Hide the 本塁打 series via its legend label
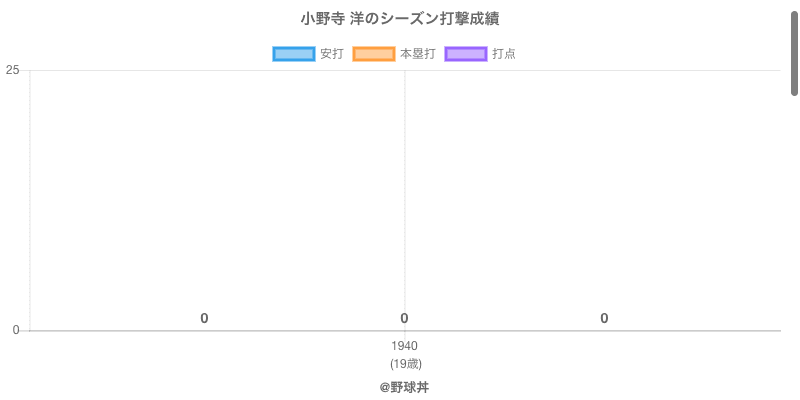The image size is (800, 400). pos(417,54)
